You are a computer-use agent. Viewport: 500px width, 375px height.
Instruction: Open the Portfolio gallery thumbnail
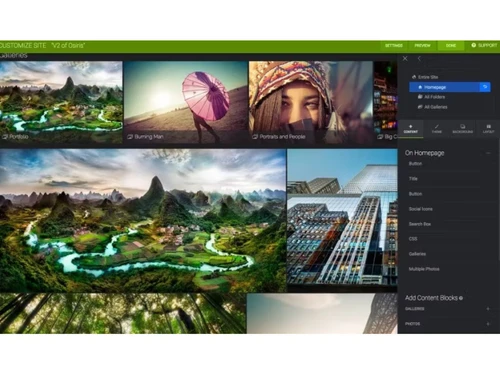tap(61, 102)
